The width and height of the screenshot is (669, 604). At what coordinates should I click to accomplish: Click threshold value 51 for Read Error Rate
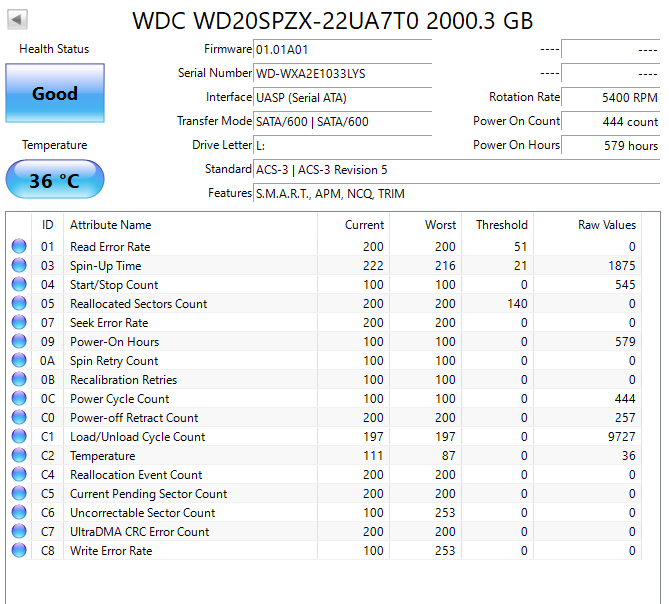coord(521,247)
